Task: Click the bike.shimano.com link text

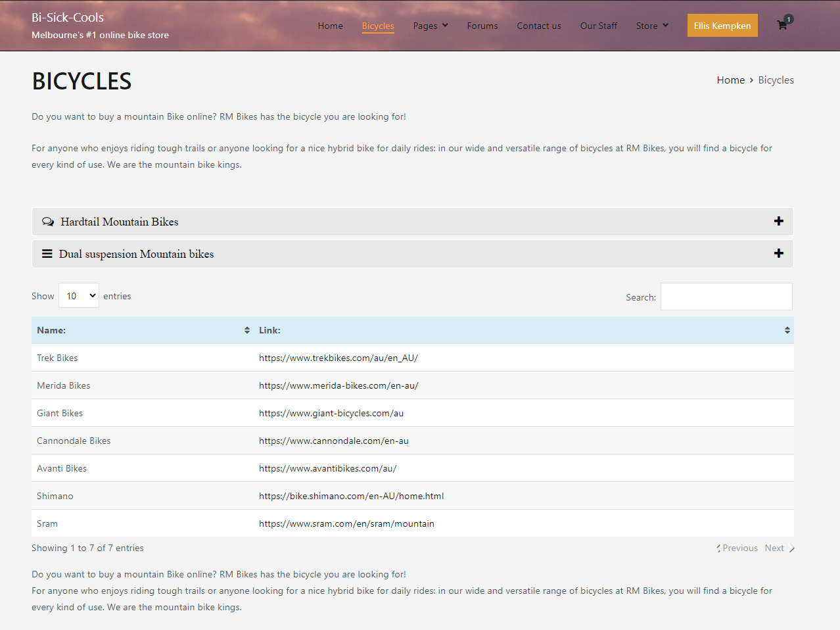Action: (352, 496)
